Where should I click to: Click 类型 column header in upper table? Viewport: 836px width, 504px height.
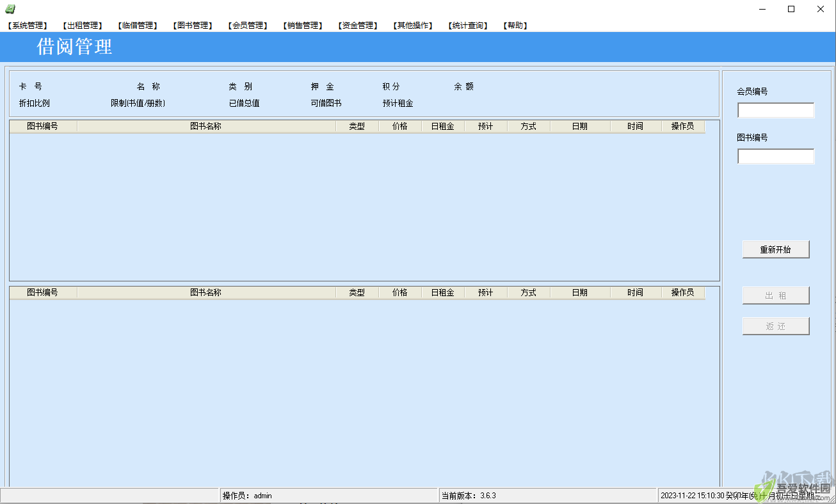(x=357, y=127)
